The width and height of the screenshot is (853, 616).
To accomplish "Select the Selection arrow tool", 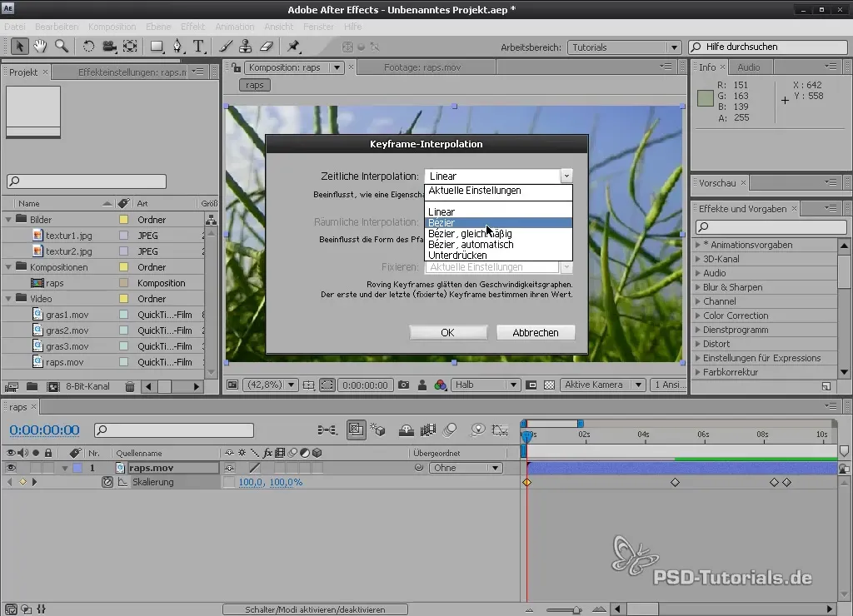I will [x=19, y=47].
